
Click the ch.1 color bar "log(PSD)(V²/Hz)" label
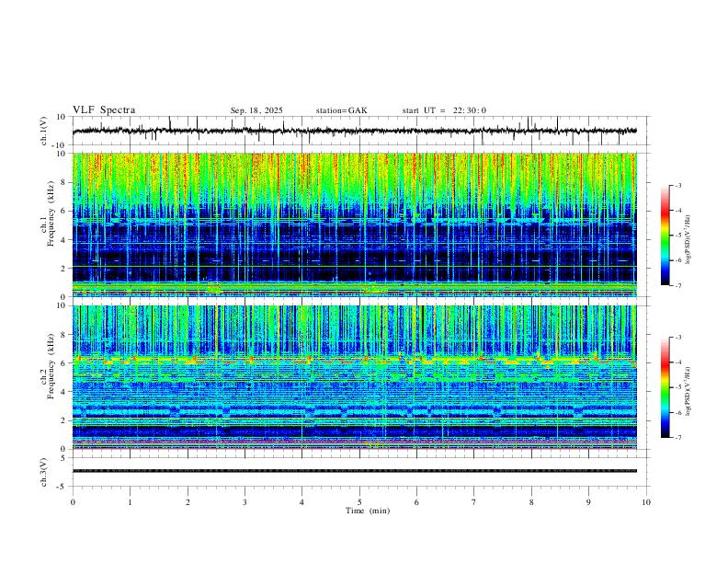click(x=688, y=239)
